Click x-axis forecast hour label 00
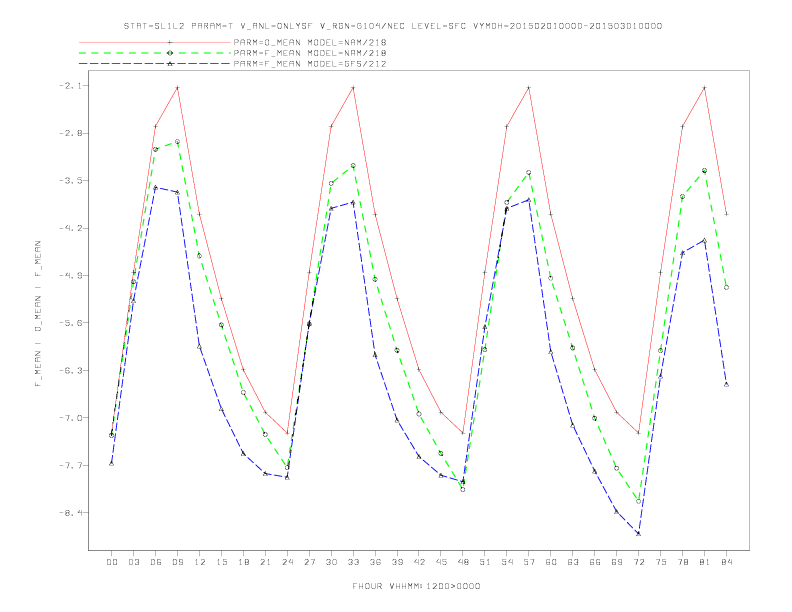 coord(112,562)
